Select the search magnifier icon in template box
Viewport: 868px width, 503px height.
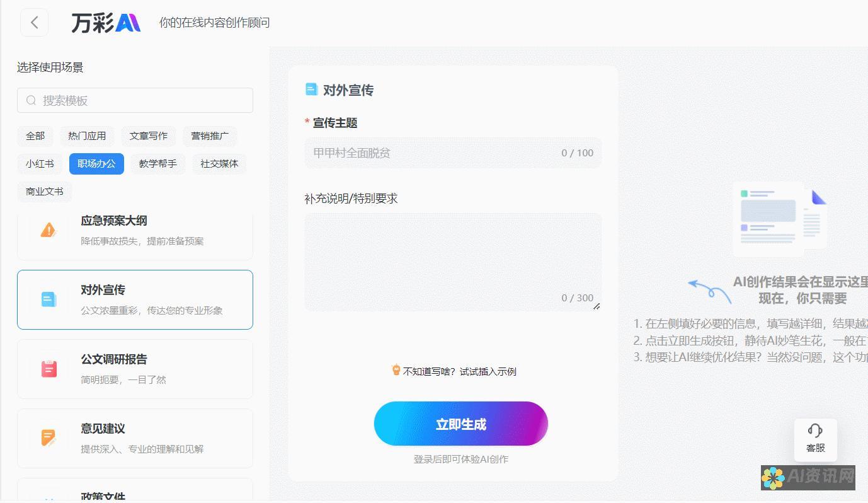pyautogui.click(x=31, y=100)
